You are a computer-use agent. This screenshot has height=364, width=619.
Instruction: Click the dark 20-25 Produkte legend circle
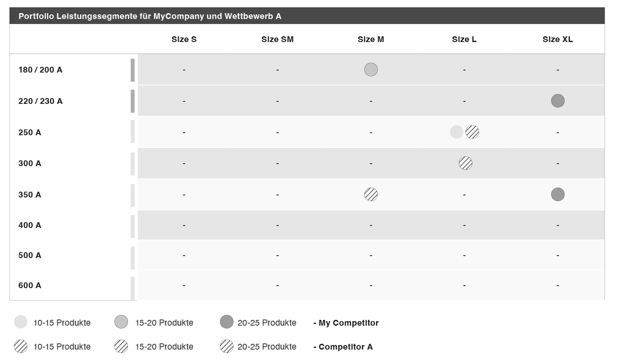tap(227, 322)
